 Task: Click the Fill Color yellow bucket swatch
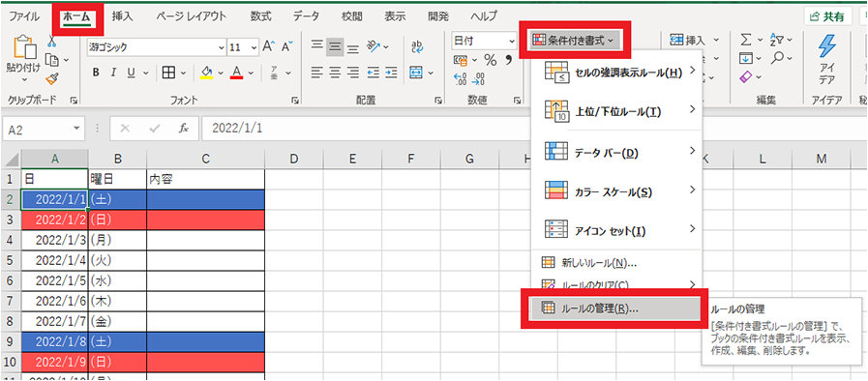pos(206,73)
